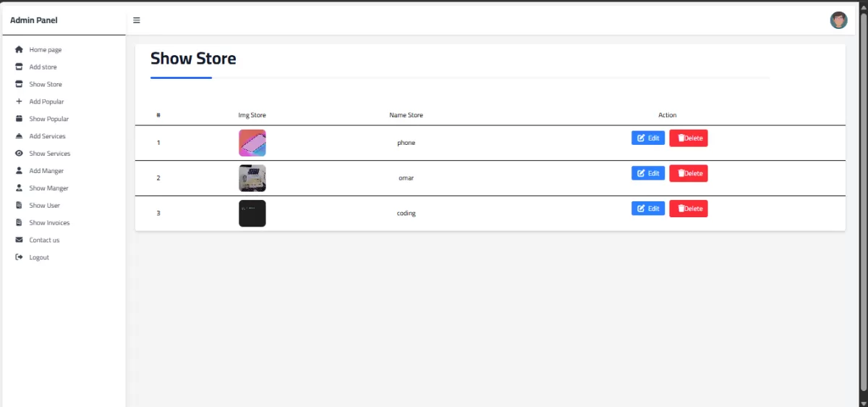Open the user avatar profile

pos(838,20)
